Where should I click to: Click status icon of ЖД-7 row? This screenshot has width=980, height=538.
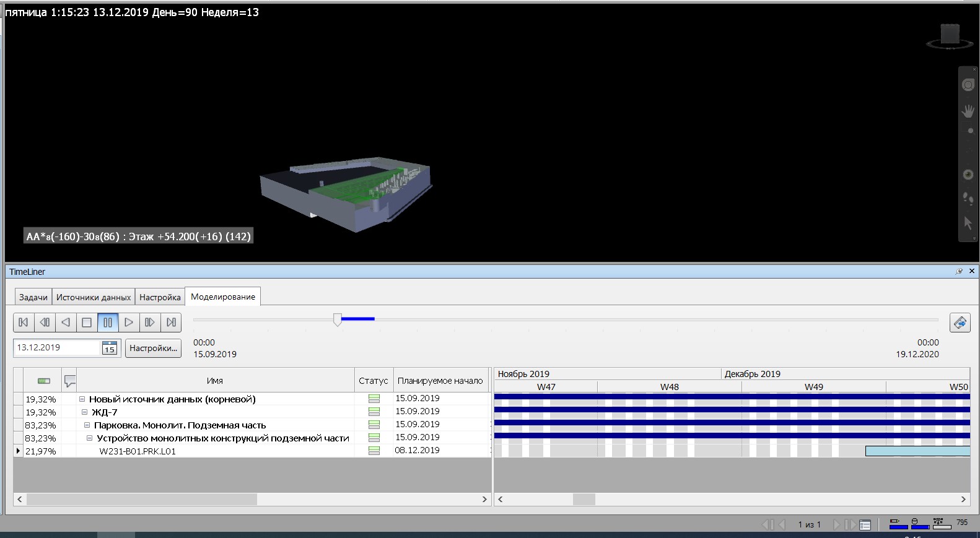click(374, 412)
